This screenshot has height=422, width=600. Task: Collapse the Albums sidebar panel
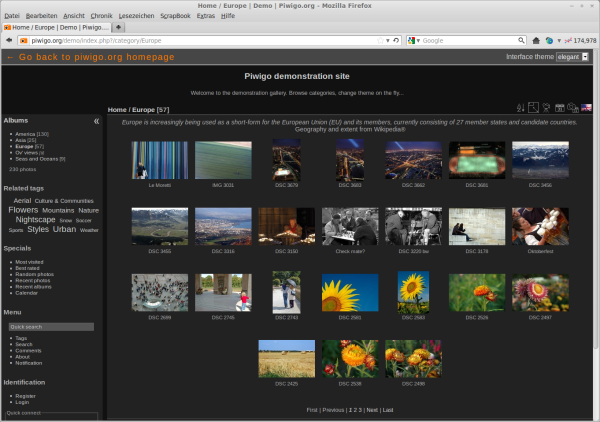[x=96, y=120]
